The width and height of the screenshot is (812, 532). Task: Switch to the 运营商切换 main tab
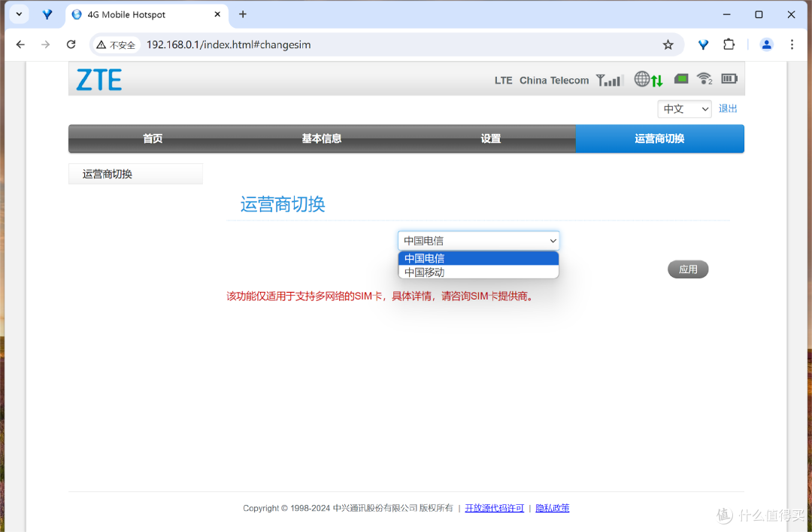coord(660,138)
